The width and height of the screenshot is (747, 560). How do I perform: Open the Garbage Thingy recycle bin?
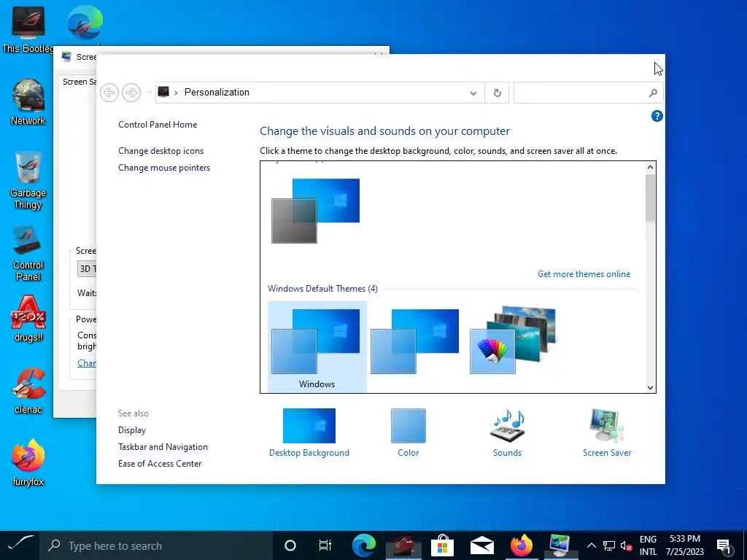tap(28, 181)
